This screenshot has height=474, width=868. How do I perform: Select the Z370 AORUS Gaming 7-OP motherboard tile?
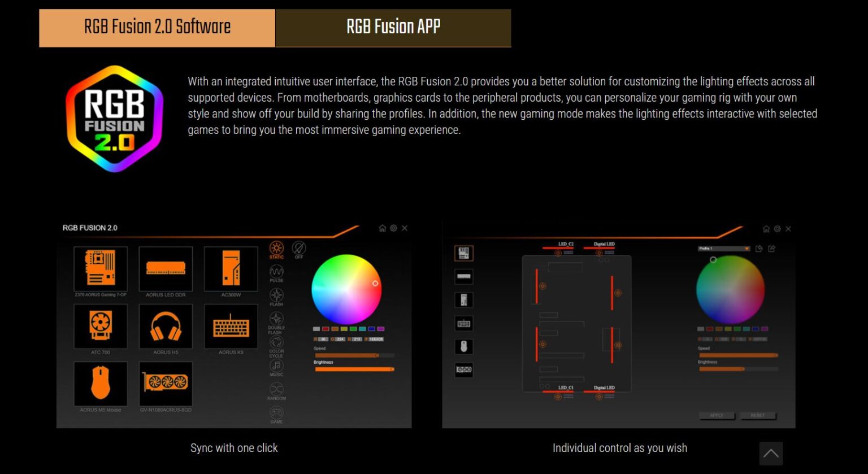point(101,268)
